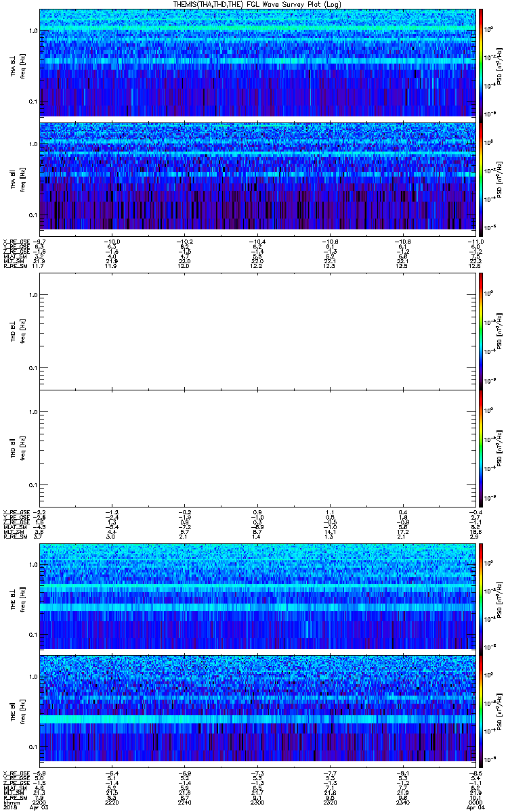Click the 'Apr 04' date label

click(476, 807)
